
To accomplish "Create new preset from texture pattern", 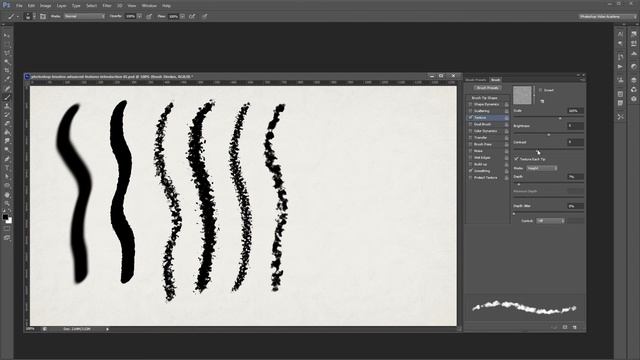I will tap(542, 101).
